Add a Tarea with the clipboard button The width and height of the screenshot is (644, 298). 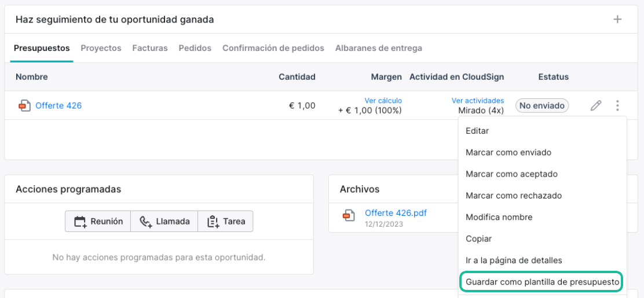tap(225, 221)
